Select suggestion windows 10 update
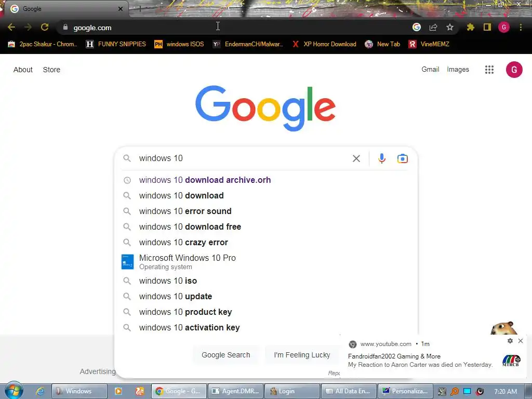The height and width of the screenshot is (399, 532). [267, 296]
